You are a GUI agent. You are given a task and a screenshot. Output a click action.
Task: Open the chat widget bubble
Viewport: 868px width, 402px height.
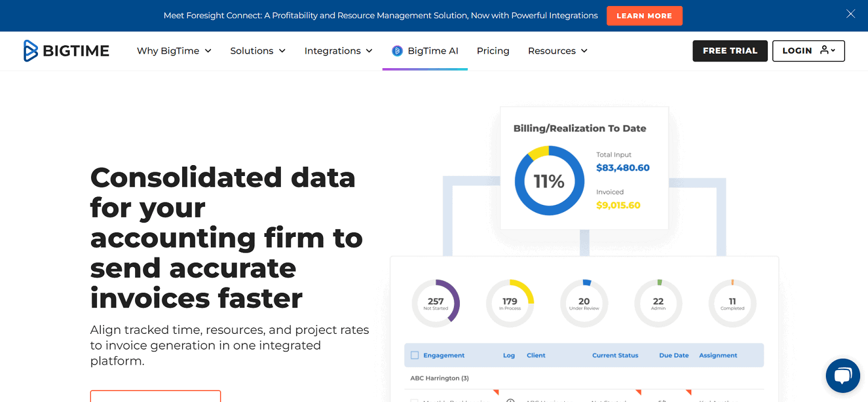point(842,375)
